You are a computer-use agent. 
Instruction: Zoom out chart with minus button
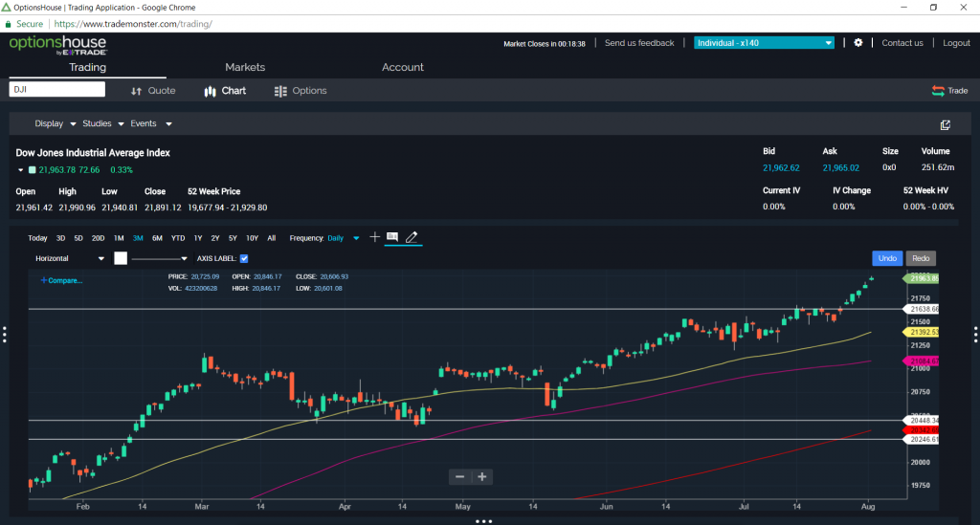460,477
